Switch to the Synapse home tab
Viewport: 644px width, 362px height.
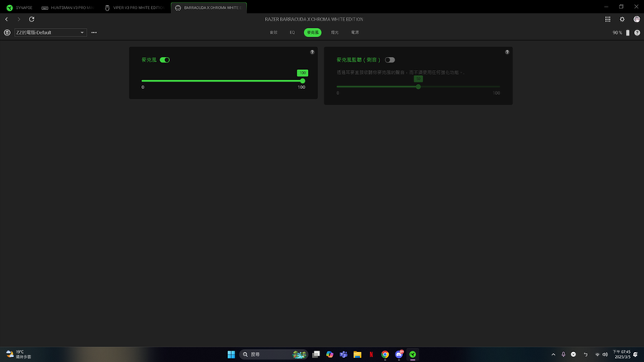19,7
